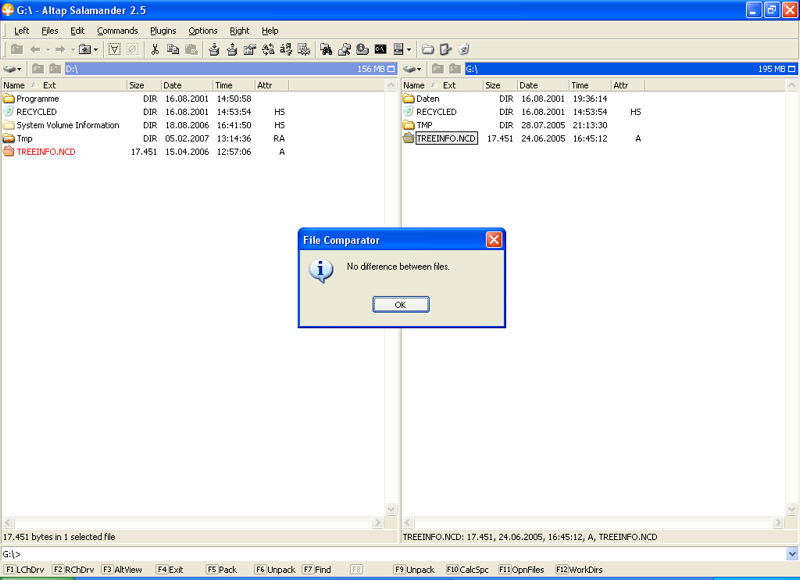This screenshot has height=580, width=800.
Task: Click the Tmp folder icon in left panel
Action: click(8, 138)
